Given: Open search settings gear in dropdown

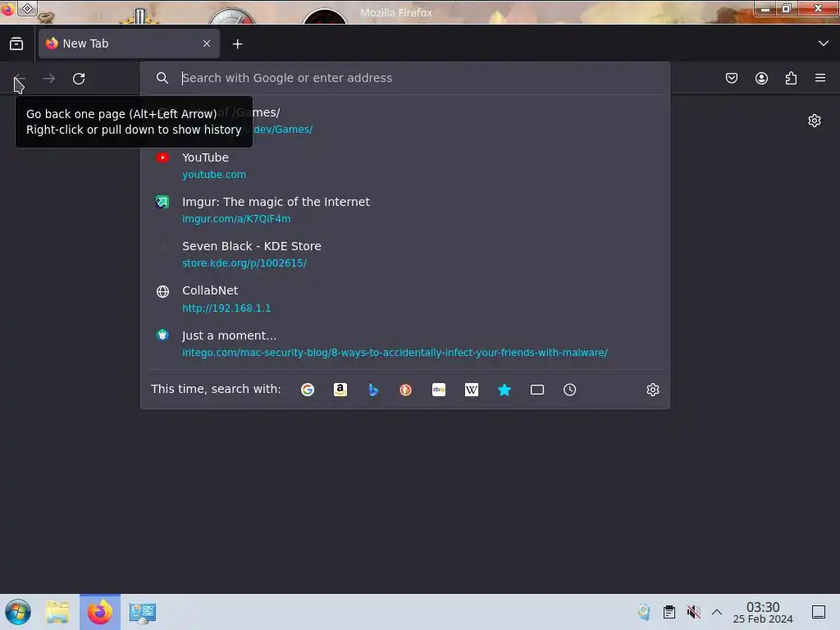Looking at the screenshot, I should pos(652,390).
